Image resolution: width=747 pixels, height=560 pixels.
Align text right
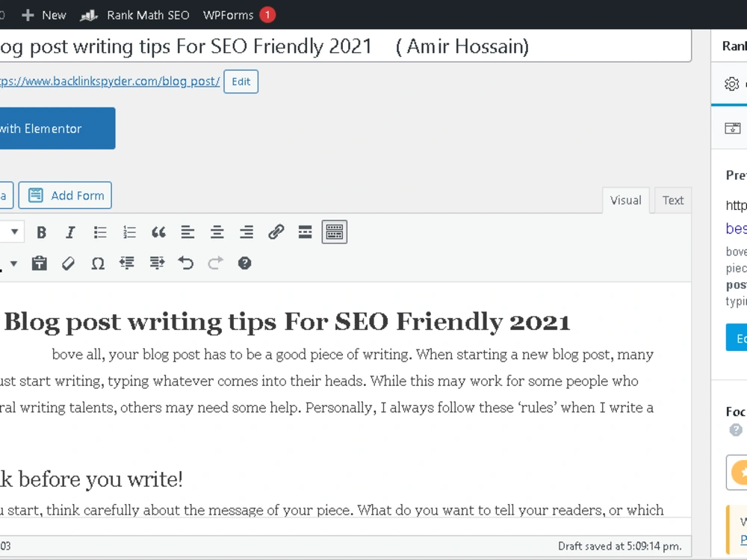[x=247, y=232]
